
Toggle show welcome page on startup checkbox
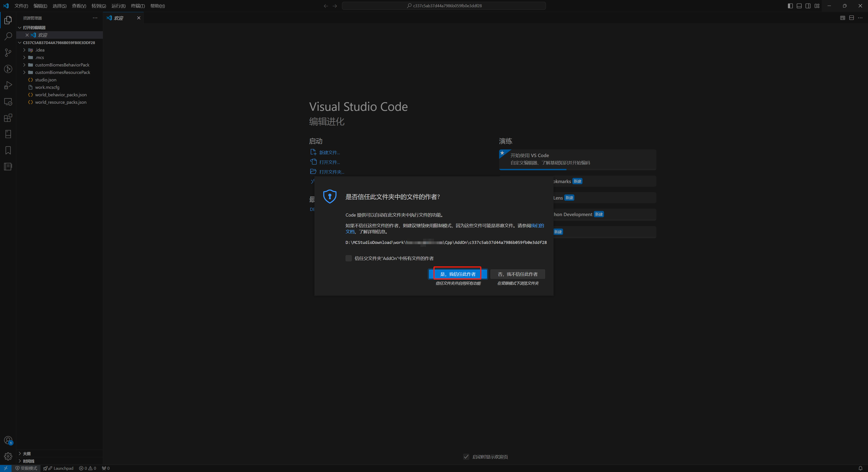(466, 457)
